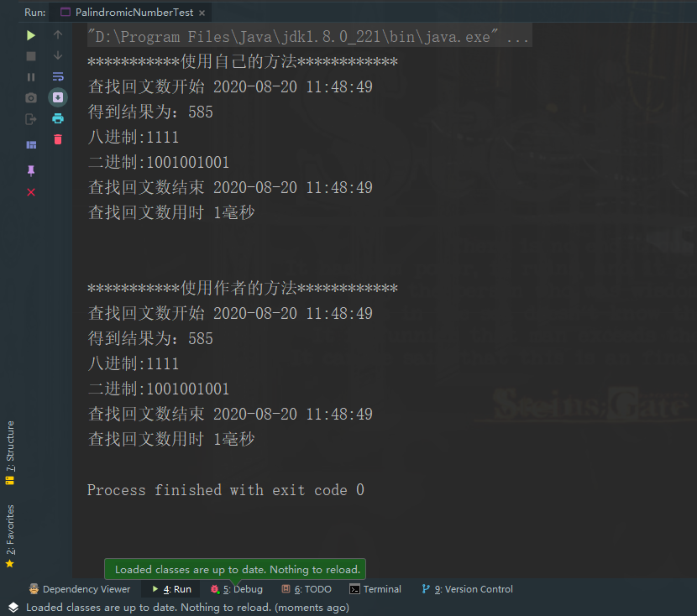Open the Structure side tool window

[10, 452]
